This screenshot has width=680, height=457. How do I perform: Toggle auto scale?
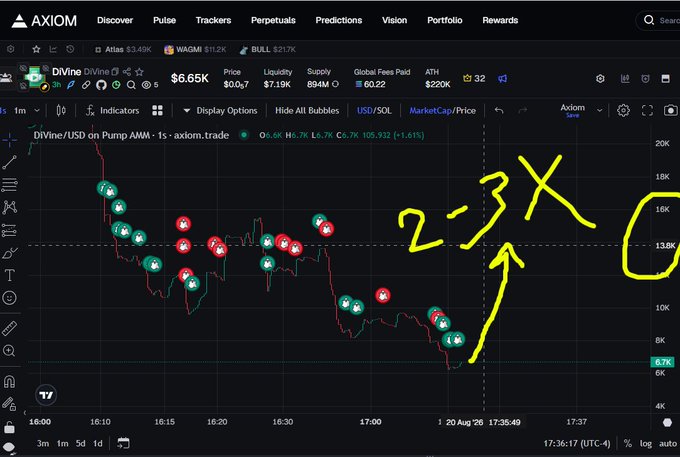point(668,444)
